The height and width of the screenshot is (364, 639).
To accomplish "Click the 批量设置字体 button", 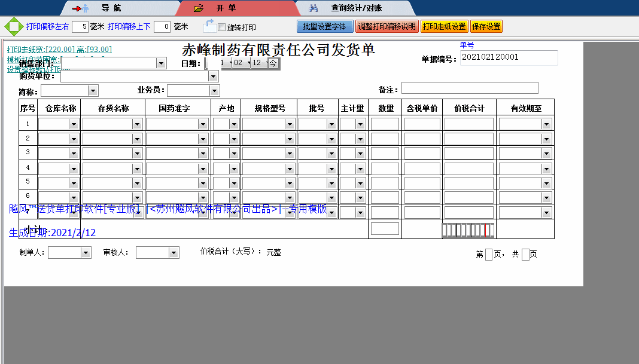I will [x=324, y=26].
